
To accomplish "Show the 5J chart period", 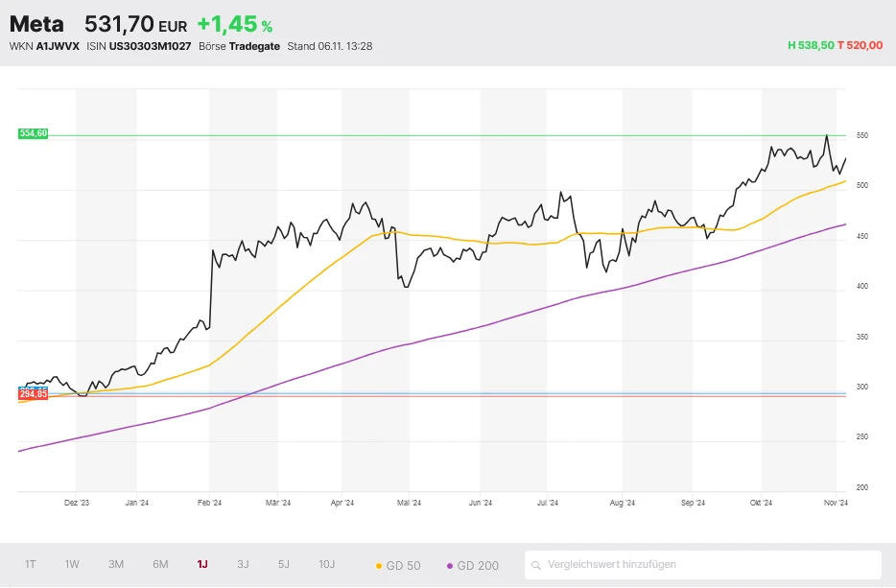I will point(283,564).
